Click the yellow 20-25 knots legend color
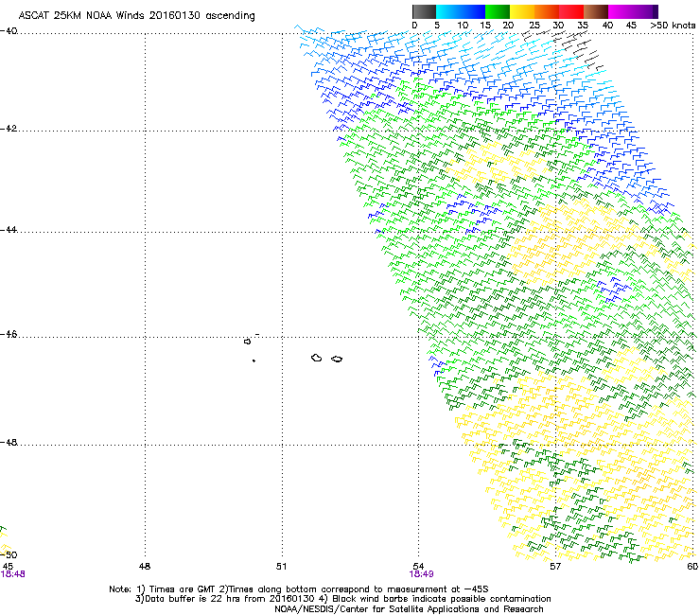 pos(522,11)
